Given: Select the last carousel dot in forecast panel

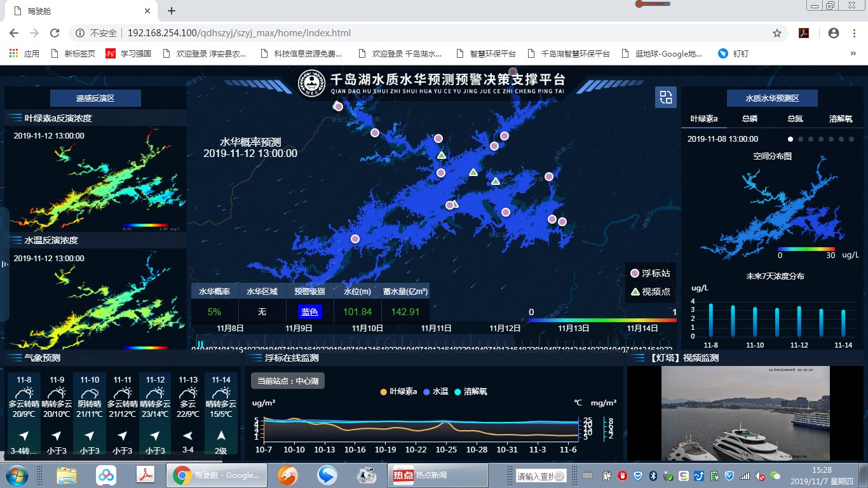Looking at the screenshot, I should [851, 139].
